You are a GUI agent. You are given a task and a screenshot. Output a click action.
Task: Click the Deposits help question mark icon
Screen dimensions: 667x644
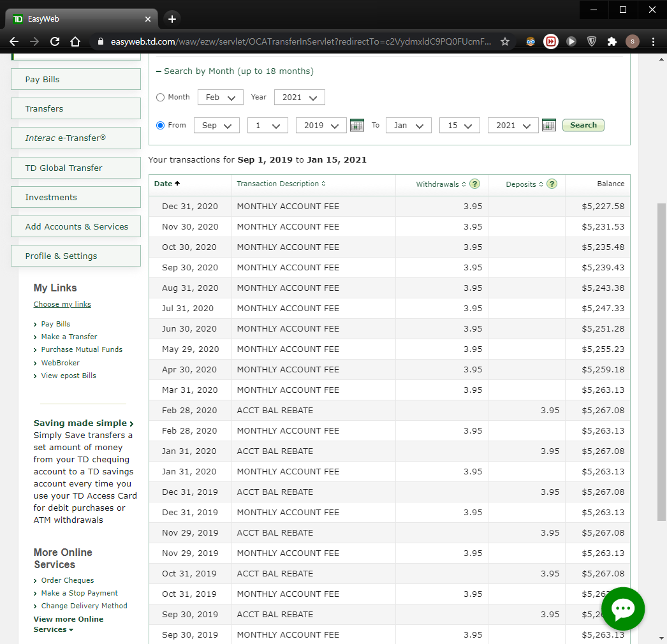(552, 184)
